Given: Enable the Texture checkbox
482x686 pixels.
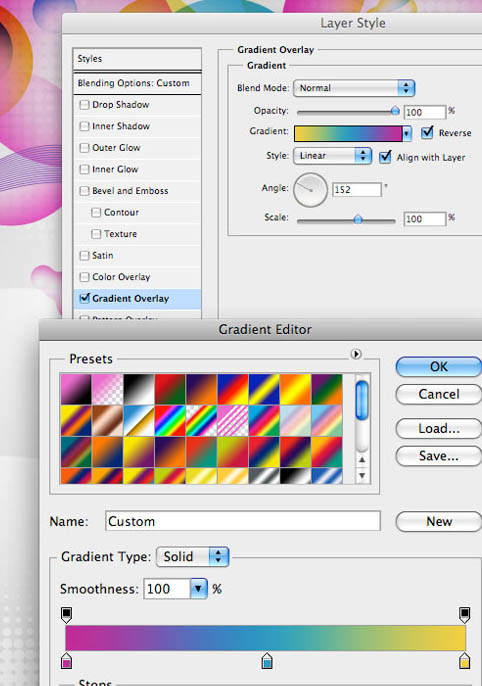Looking at the screenshot, I should coord(96,234).
